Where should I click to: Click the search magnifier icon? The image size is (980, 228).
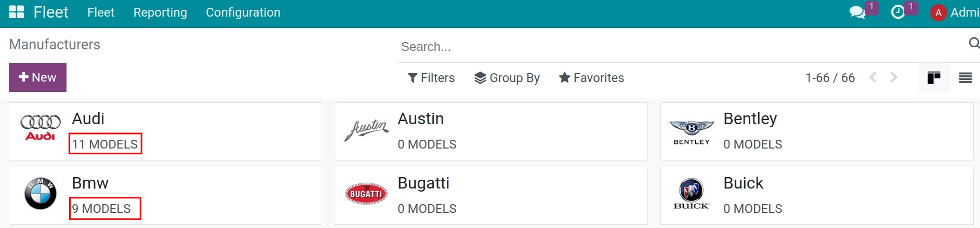[x=974, y=43]
